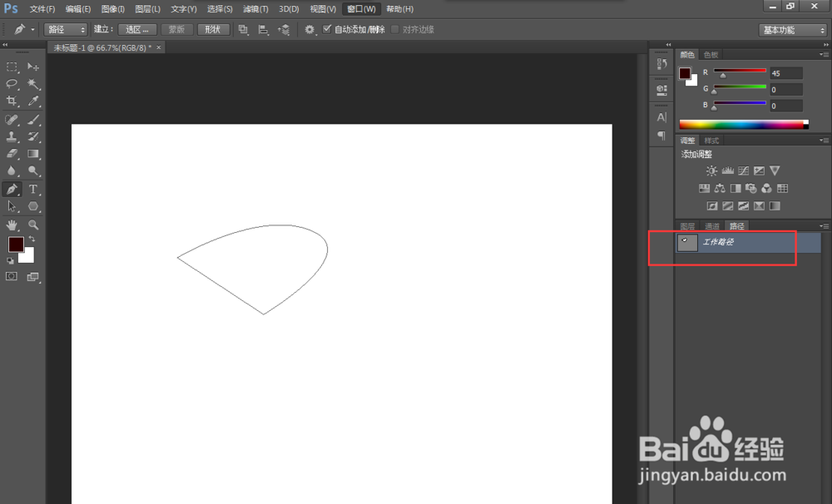Select the Move tool
The width and height of the screenshot is (832, 504).
(33, 67)
